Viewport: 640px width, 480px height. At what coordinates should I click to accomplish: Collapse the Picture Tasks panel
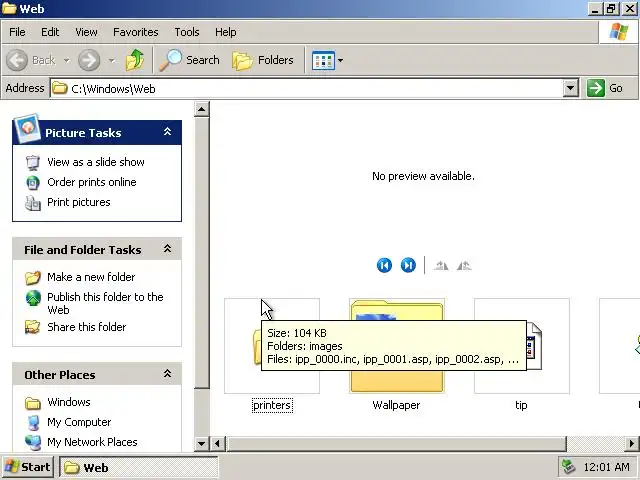167,132
